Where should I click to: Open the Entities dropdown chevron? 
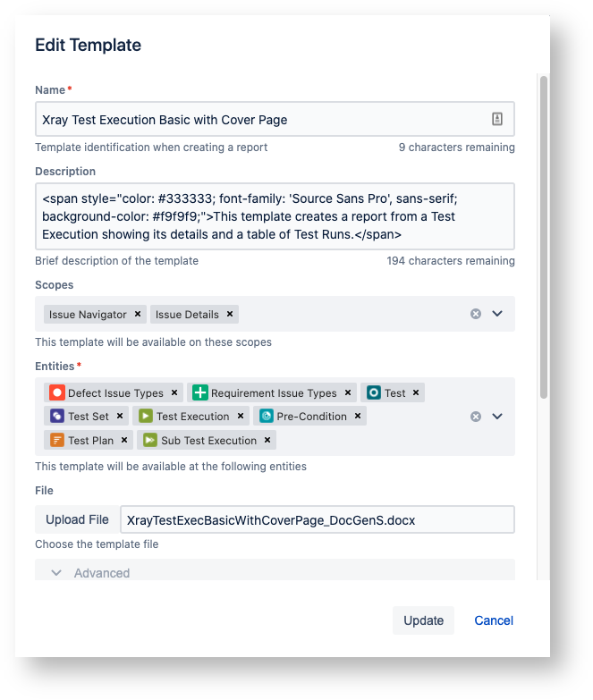click(497, 416)
